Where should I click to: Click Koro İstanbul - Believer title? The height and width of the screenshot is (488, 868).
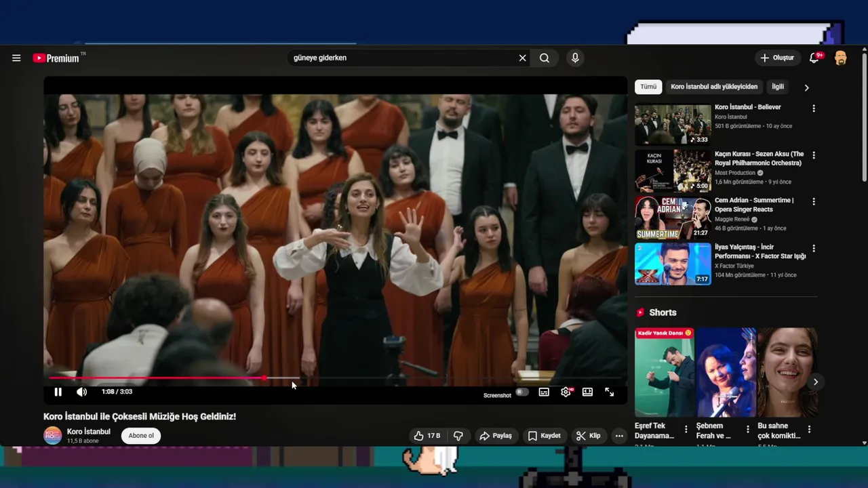[x=747, y=107]
